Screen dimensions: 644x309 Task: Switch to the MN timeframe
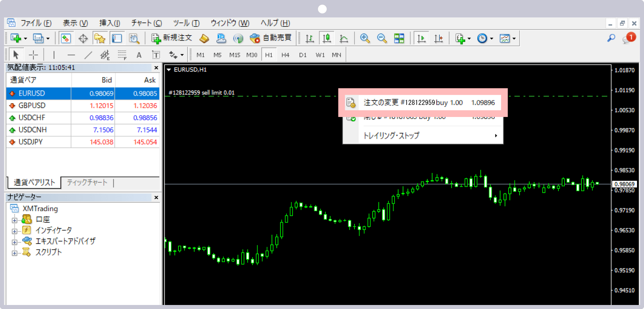pyautogui.click(x=336, y=55)
